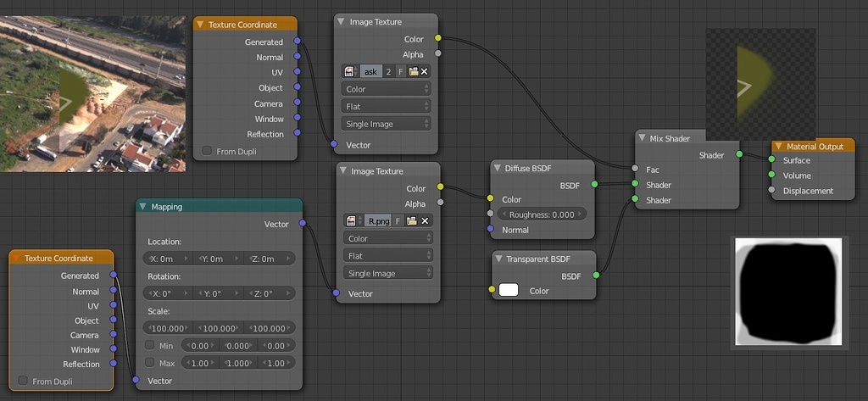Click Mapping Max X 1.00 field
The width and height of the screenshot is (868, 401).
tap(200, 363)
